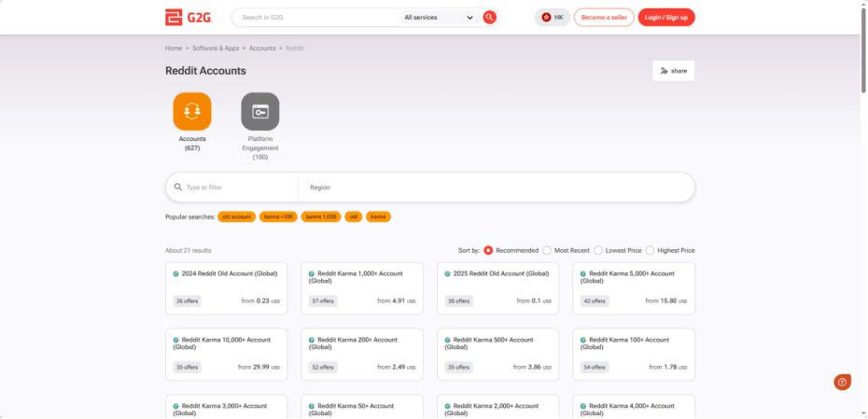Click the '54 offers' badge
This screenshot has width=868, height=419.
click(595, 367)
